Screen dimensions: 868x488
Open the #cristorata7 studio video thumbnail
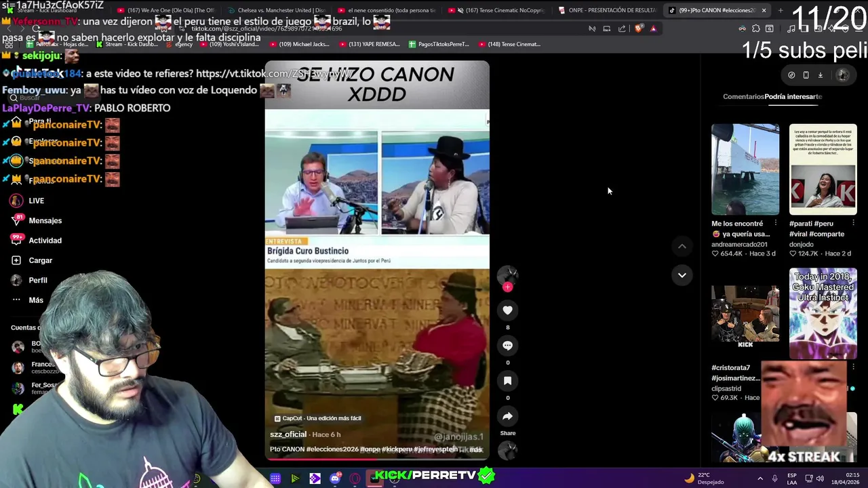click(745, 313)
